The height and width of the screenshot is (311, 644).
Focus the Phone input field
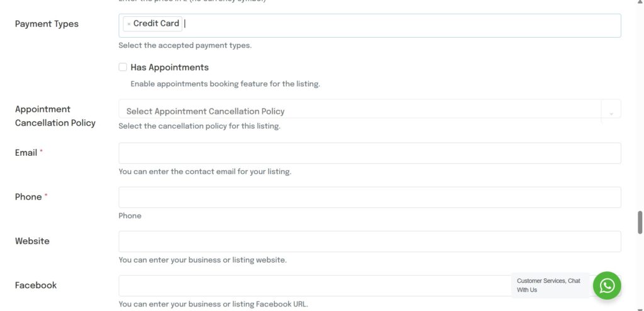[370, 197]
